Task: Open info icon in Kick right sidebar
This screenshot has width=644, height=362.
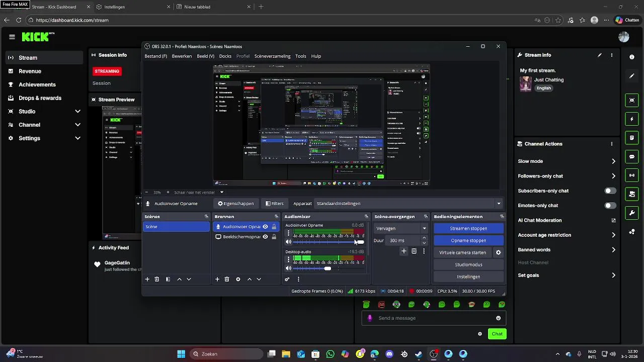Action: tap(632, 57)
